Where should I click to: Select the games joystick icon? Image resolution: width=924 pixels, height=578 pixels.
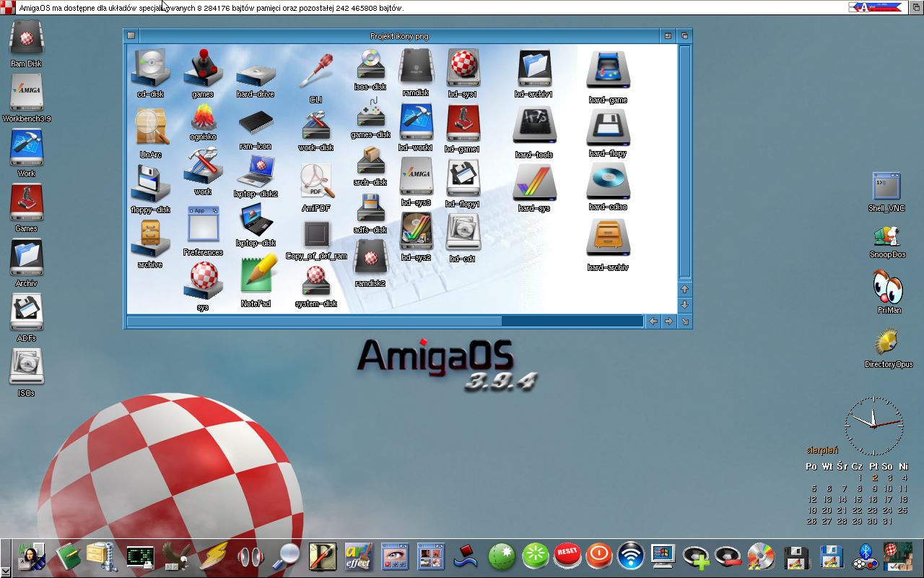203,69
